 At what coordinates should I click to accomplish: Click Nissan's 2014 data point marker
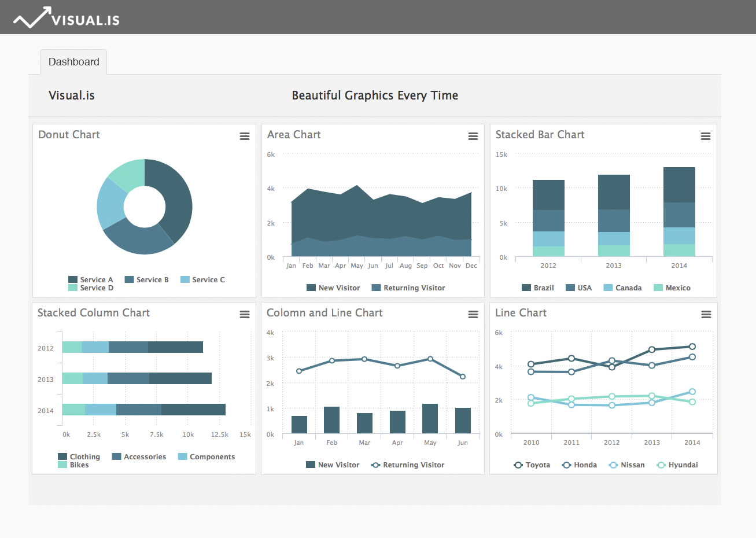point(692,392)
